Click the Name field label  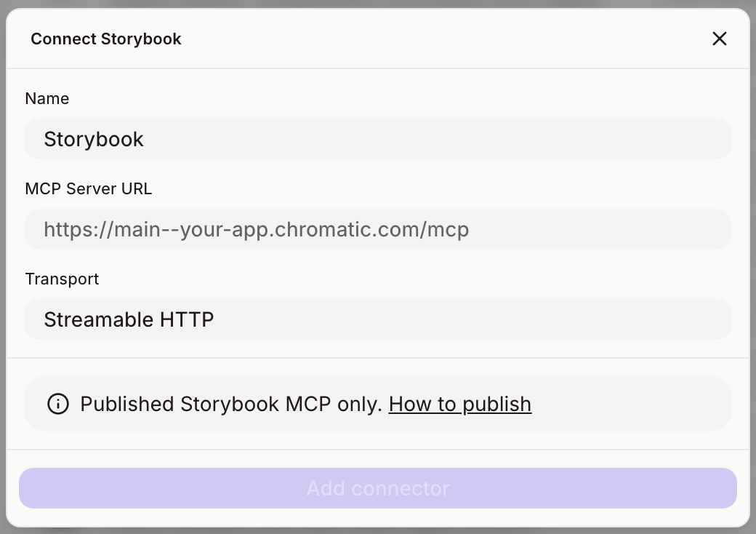click(47, 98)
